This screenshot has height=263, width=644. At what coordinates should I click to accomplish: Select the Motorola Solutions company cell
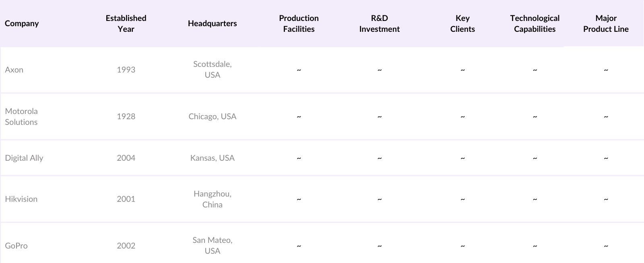point(21,116)
